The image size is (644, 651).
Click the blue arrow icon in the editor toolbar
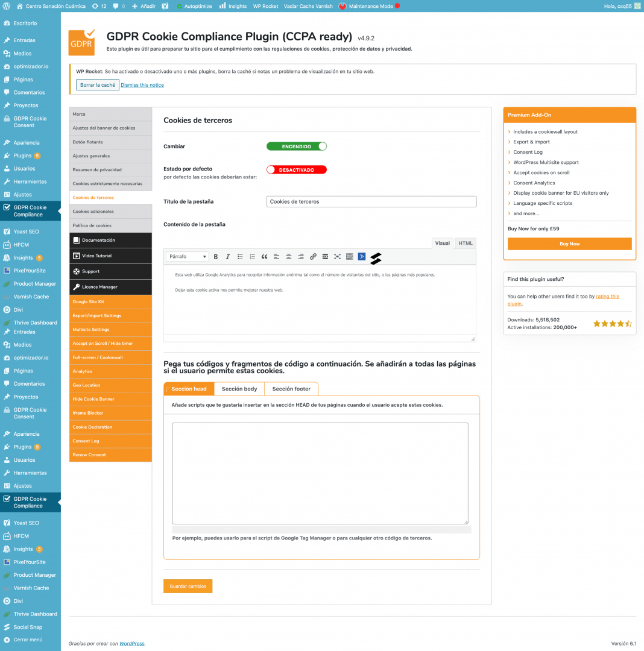click(x=362, y=257)
